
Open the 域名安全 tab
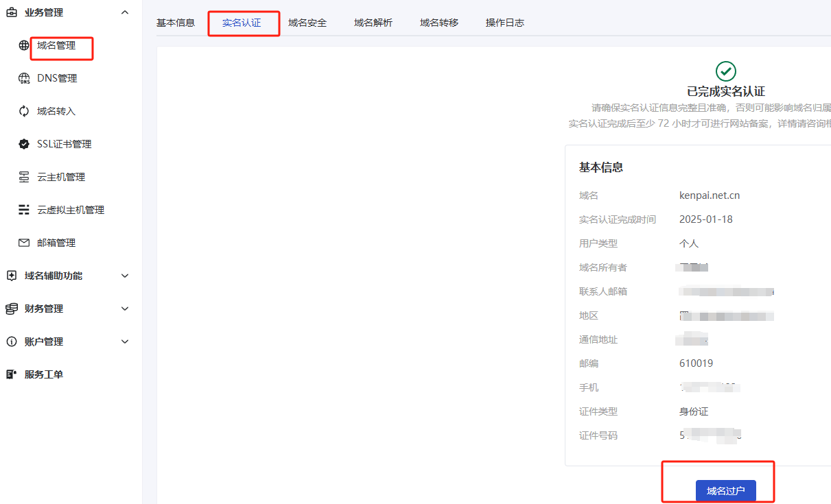[307, 23]
